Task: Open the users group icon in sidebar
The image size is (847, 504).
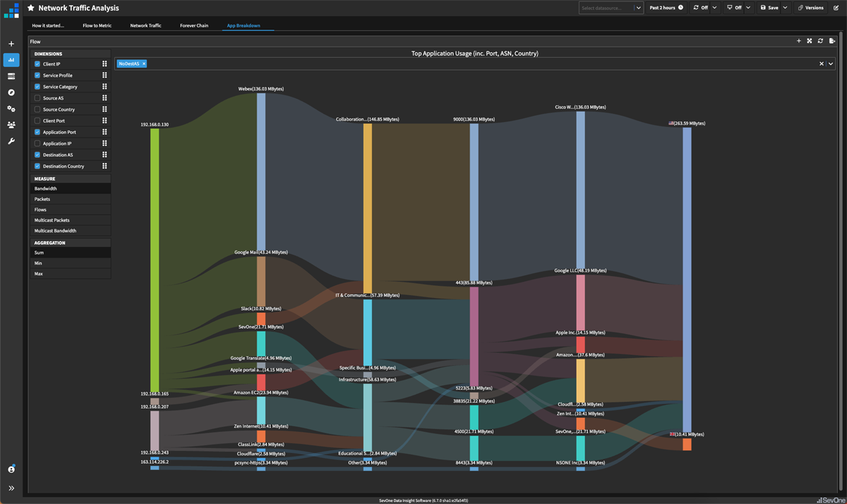Action: 11,125
